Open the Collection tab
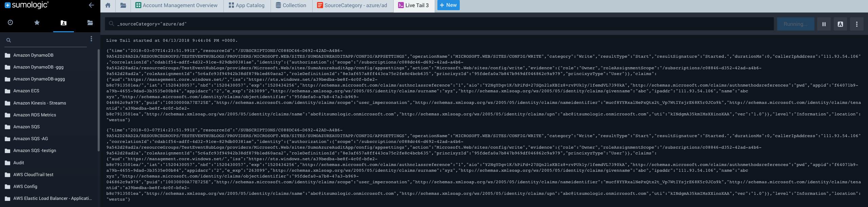Image resolution: width=868 pixels, height=207 pixels. click(291, 5)
